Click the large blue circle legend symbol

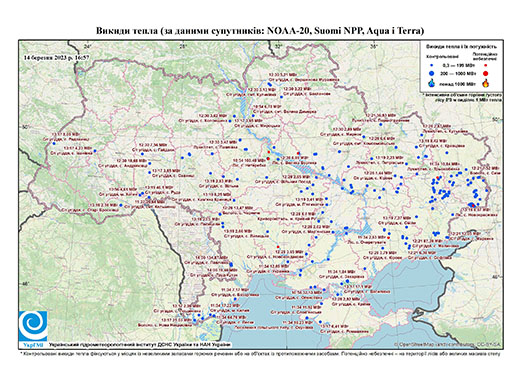click(x=432, y=73)
